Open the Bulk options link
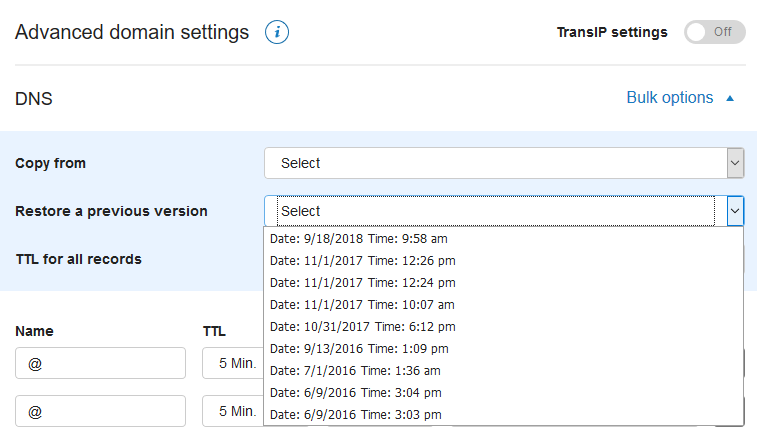Viewport: 757px width, 432px height. [x=670, y=98]
